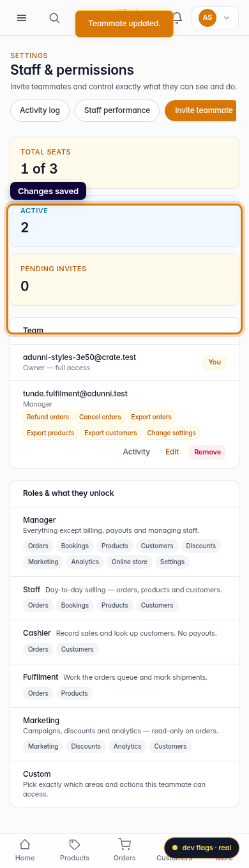Image resolution: width=249 pixels, height=868 pixels.
Task: Open the Activity log
Action: tap(40, 110)
